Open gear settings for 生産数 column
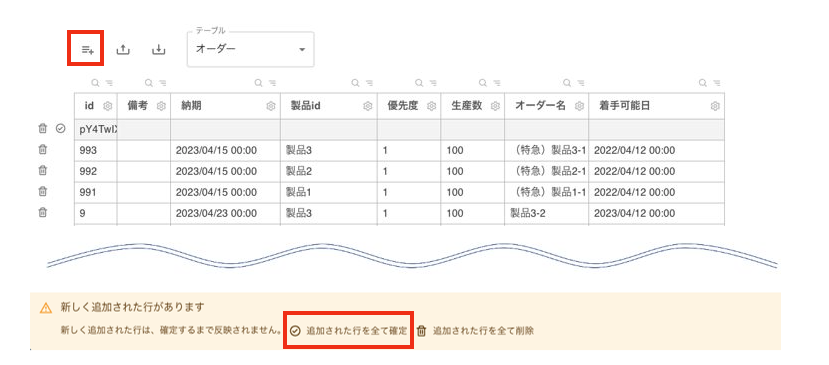 click(x=495, y=106)
